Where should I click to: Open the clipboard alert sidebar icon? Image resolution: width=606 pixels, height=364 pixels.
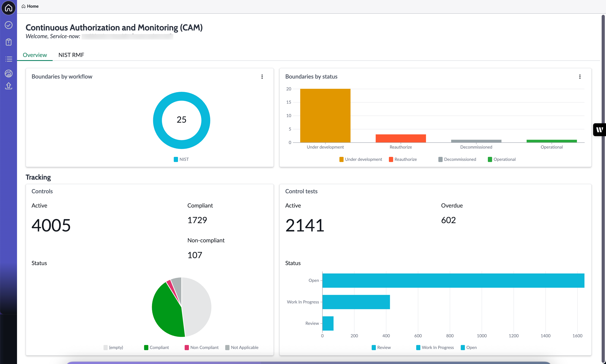(9, 42)
